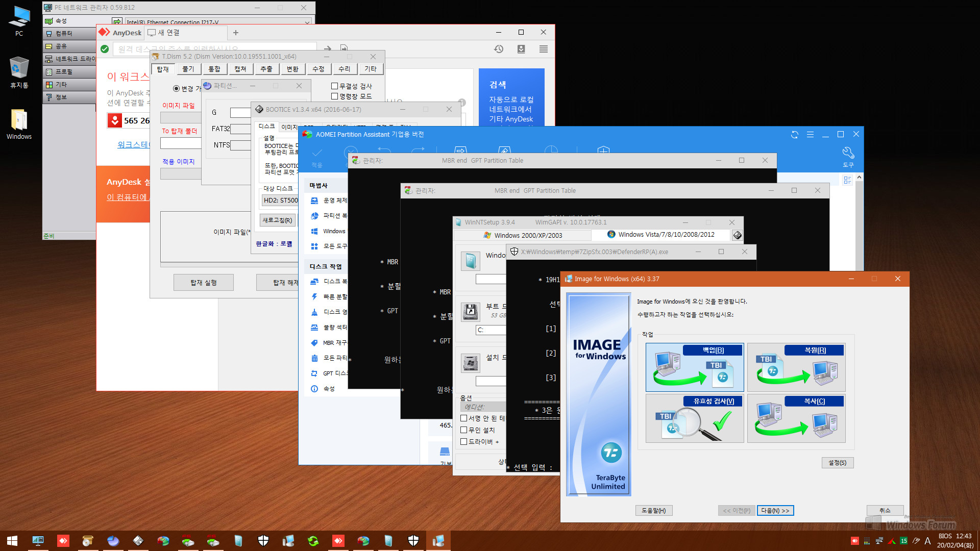The height and width of the screenshot is (551, 980).
Task: Add a new AnyDesk tab with plus
Action: [x=236, y=33]
